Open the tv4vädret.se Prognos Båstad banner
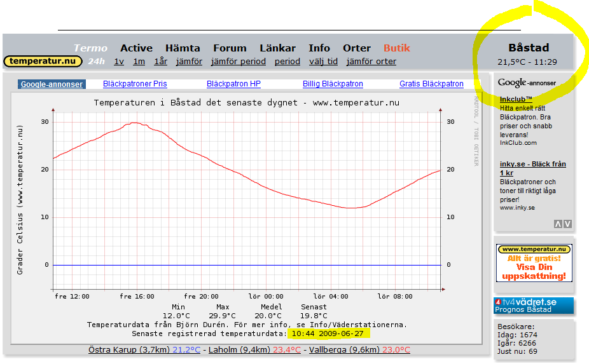The height and width of the screenshot is (364, 589). click(534, 306)
